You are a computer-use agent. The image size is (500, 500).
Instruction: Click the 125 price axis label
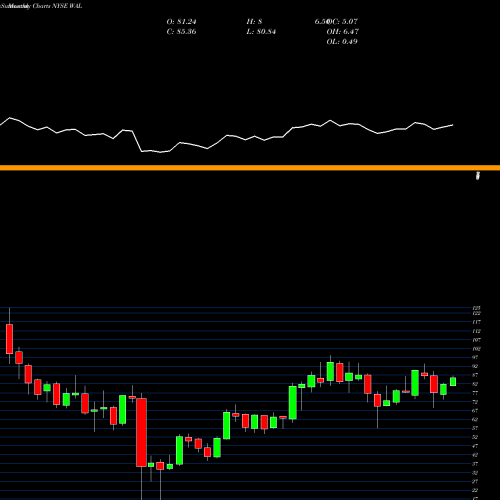[x=477, y=308]
